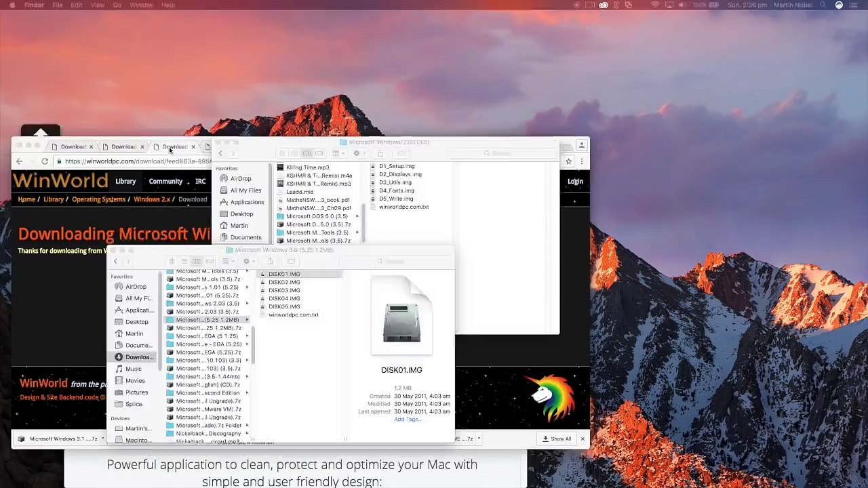Open the Finder menu in the menu bar
Viewport: 868px width, 488px height.
click(x=34, y=5)
